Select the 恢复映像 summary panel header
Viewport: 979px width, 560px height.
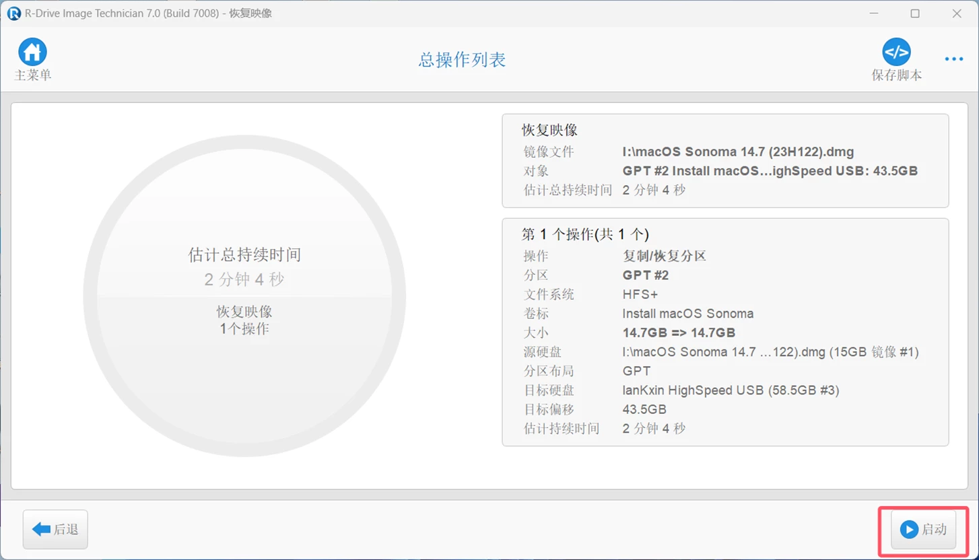click(549, 131)
